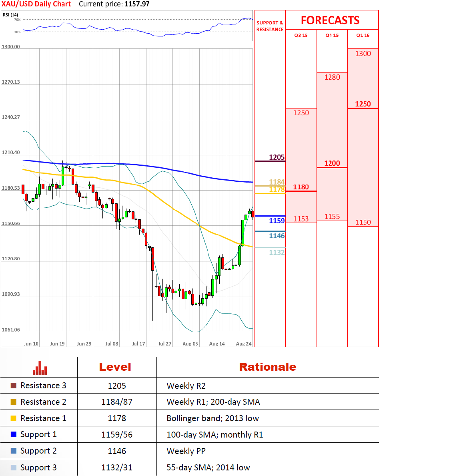Screen dimensions: 461x476
Task: Select the Q4 15 forecast column header
Action: click(x=332, y=35)
